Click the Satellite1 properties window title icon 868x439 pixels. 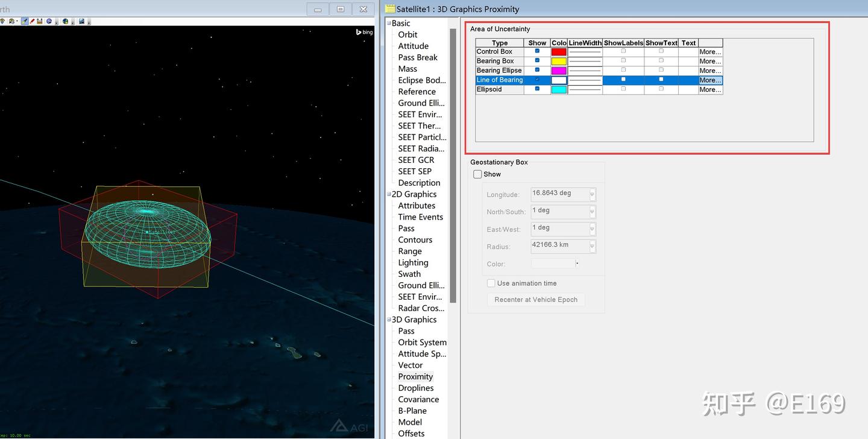[x=390, y=9]
